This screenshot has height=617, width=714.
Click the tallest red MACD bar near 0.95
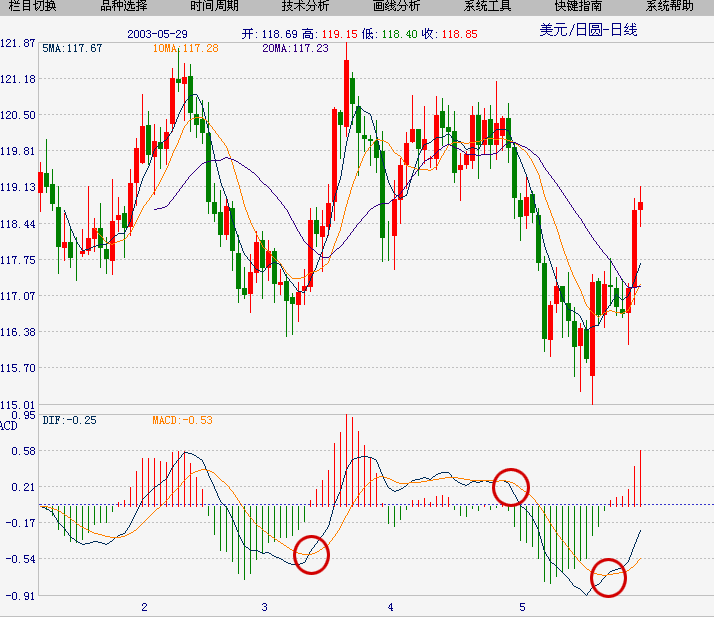tap(347, 460)
